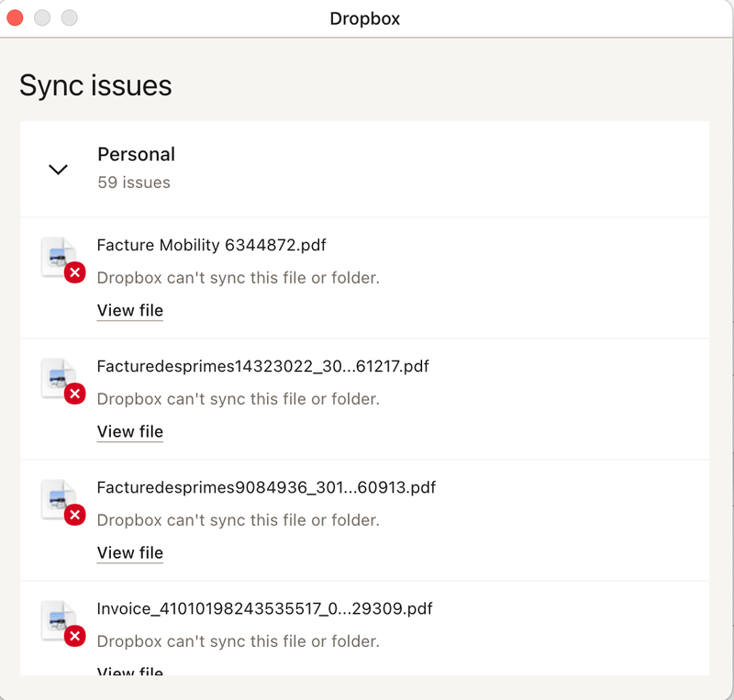Click the Personal account header label
Screen dimensions: 734x700
136,154
